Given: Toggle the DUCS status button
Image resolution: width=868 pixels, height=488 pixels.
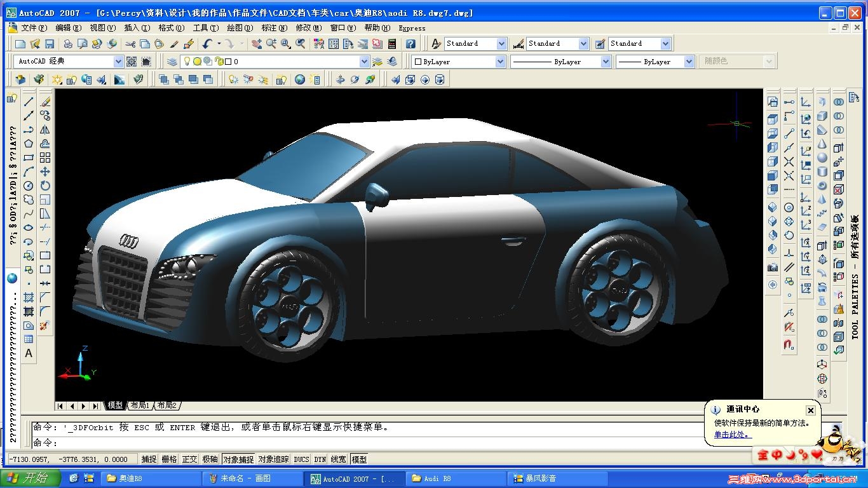Looking at the screenshot, I should coord(302,459).
